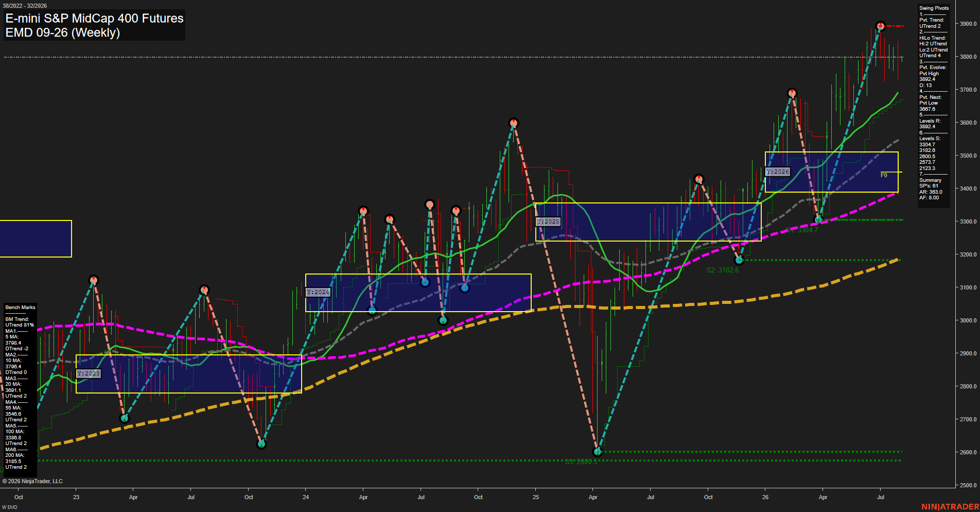Click the 3000.0 price axis label
The width and height of the screenshot is (980, 512).
coord(968,320)
